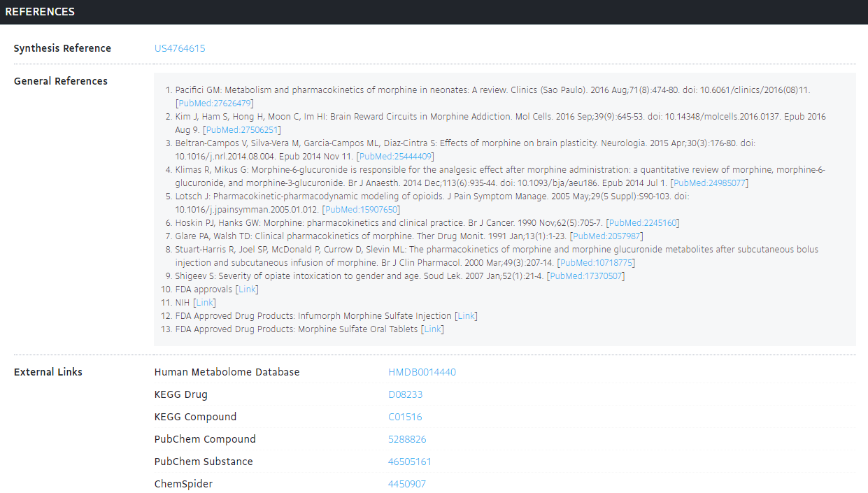Open the US4764615 synthesis reference link
This screenshot has width=868, height=493.
coord(180,48)
